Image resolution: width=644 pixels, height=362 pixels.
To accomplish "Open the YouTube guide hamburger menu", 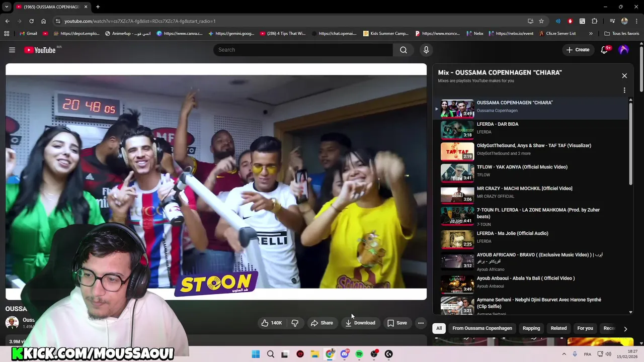I will (x=12, y=50).
